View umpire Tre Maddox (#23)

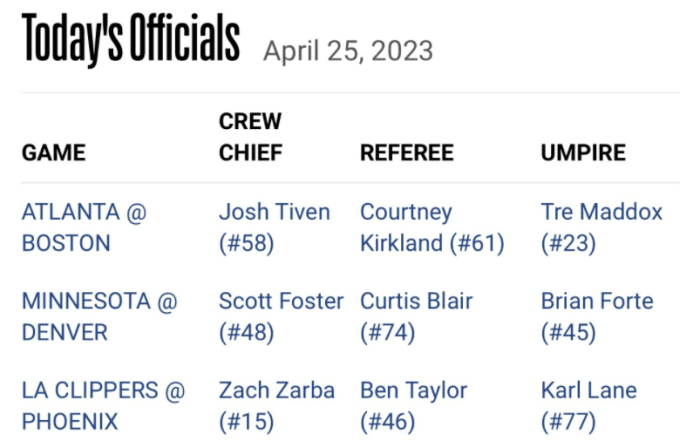[x=601, y=227]
